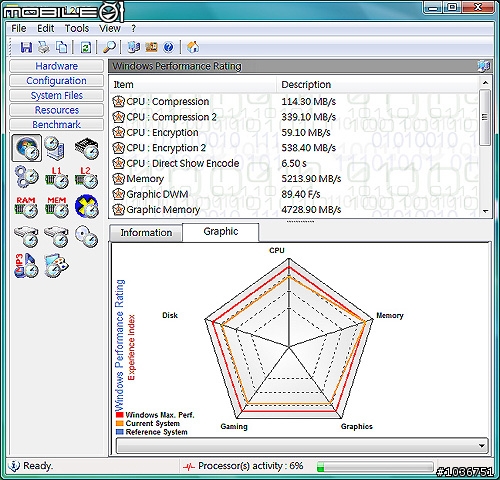This screenshot has width=500, height=480.
Task: Click the Ready status bar text
Action: pos(38,466)
